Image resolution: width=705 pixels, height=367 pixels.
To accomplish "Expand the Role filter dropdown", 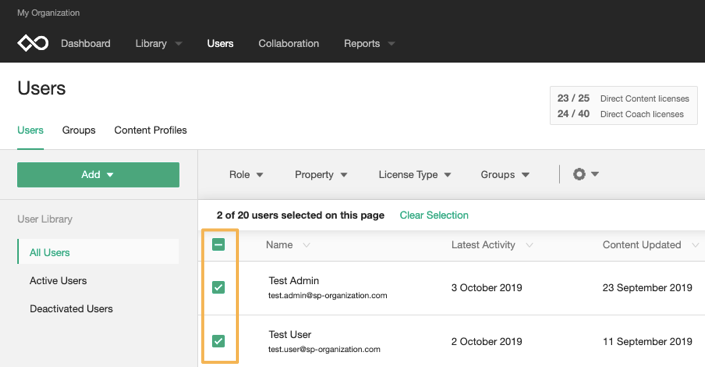I will click(246, 175).
